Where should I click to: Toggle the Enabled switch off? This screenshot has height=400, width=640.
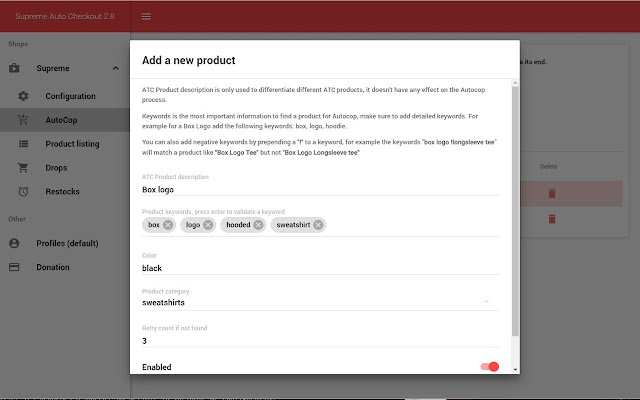coord(490,367)
